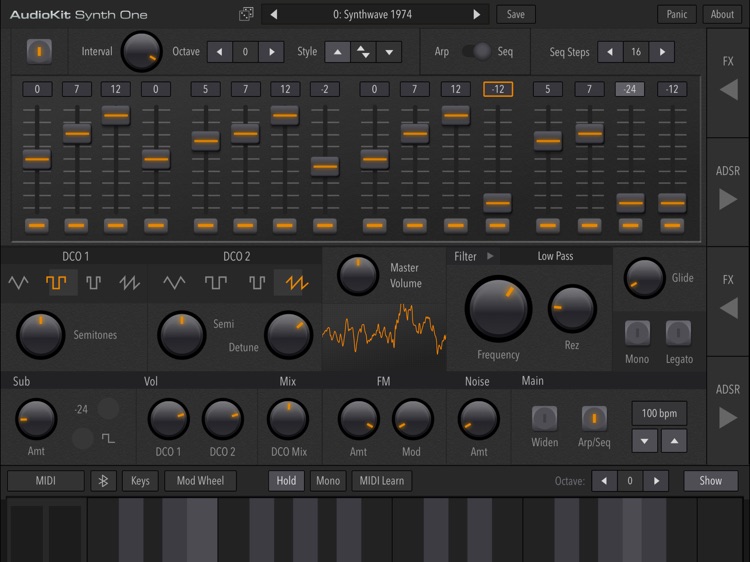Open the preset name Synthwave 1974 list
The height and width of the screenshot is (562, 750).
(x=372, y=14)
